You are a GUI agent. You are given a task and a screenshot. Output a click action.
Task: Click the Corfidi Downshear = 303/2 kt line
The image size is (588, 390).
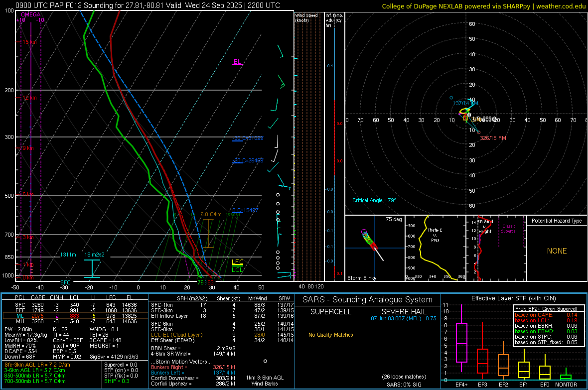(x=193, y=378)
